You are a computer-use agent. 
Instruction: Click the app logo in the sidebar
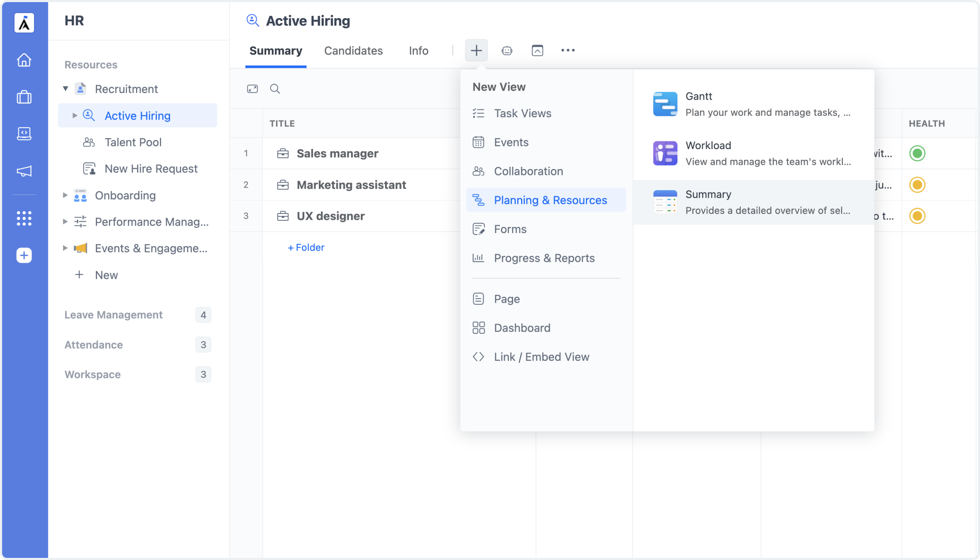tap(24, 23)
